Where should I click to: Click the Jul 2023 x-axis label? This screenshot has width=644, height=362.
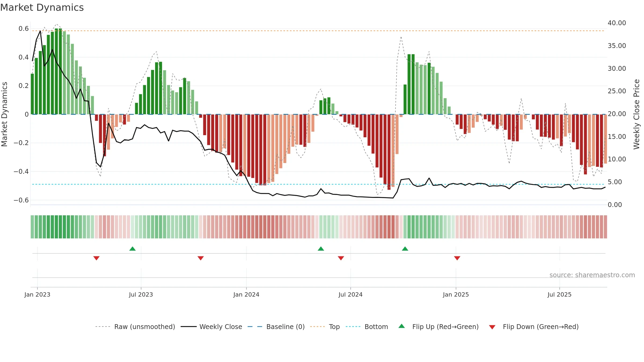(141, 294)
